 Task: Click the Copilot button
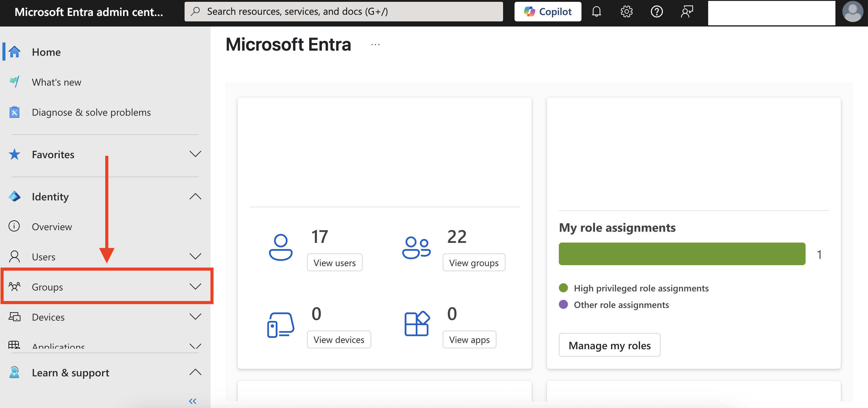tap(548, 12)
